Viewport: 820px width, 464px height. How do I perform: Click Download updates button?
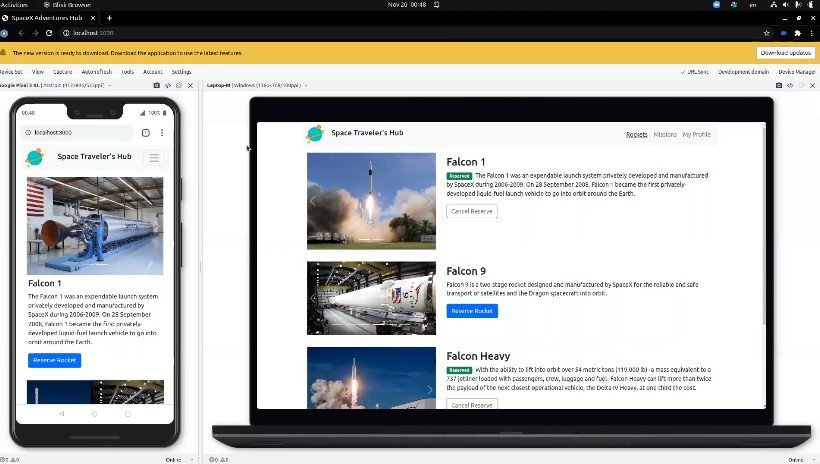click(x=785, y=53)
